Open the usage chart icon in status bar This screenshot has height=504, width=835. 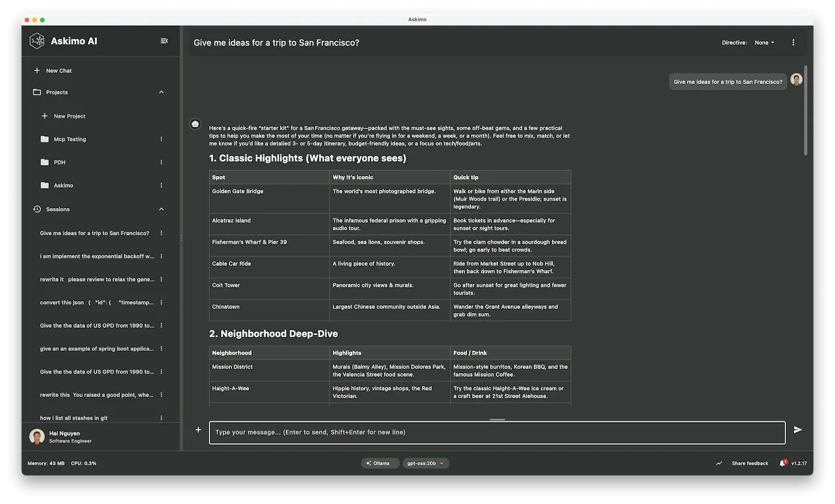[719, 464]
